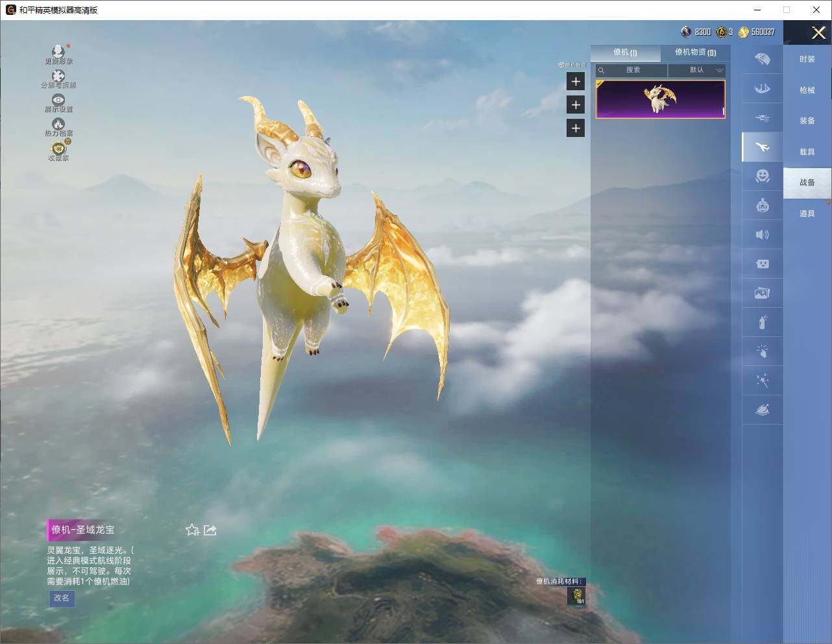Close the inventory with the X button
The height and width of the screenshot is (644, 832).
[818, 32]
